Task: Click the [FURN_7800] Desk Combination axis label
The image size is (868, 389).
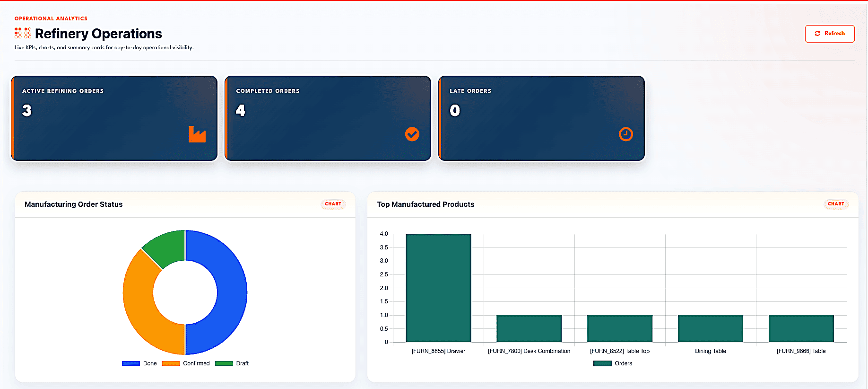Action: pos(529,351)
